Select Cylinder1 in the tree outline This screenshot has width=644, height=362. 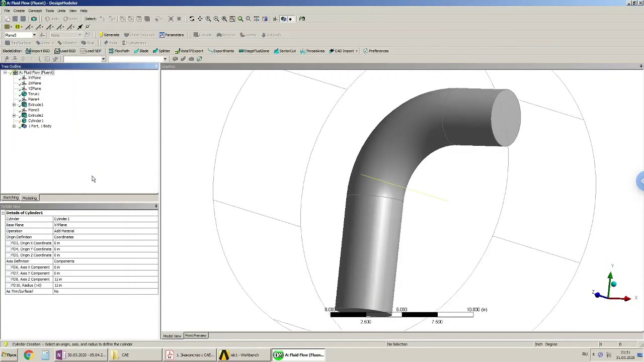36,121
